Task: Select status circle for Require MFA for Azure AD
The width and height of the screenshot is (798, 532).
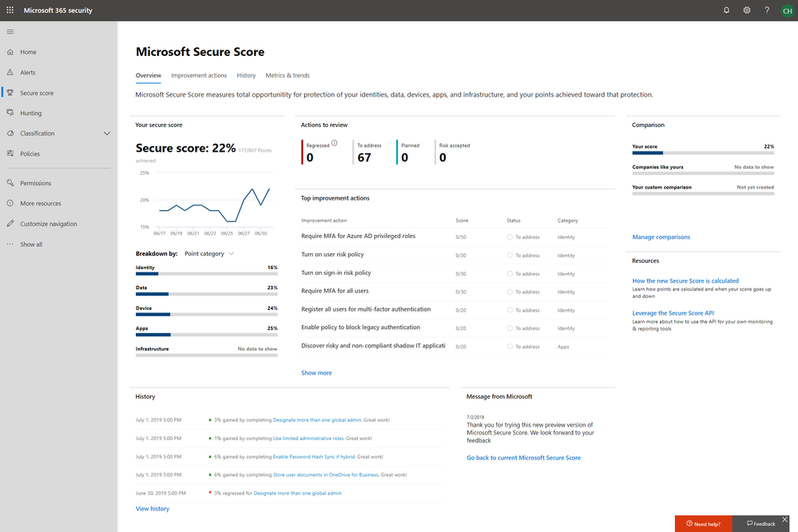Action: click(510, 236)
